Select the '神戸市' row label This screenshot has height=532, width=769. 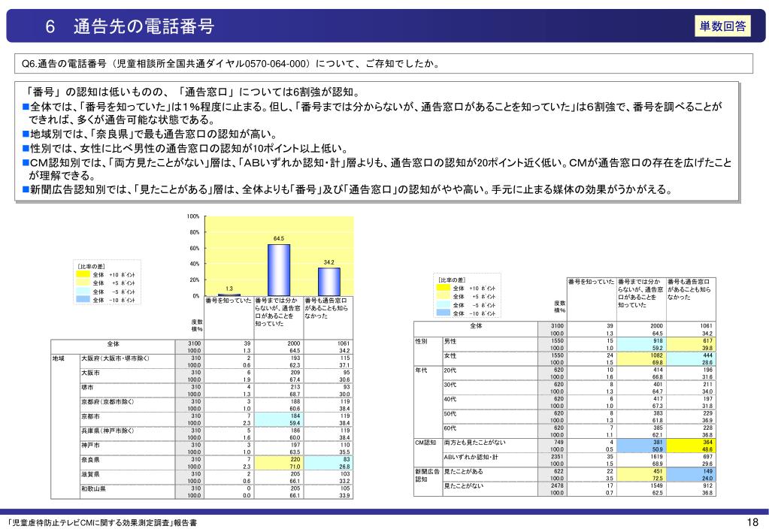pos(90,446)
